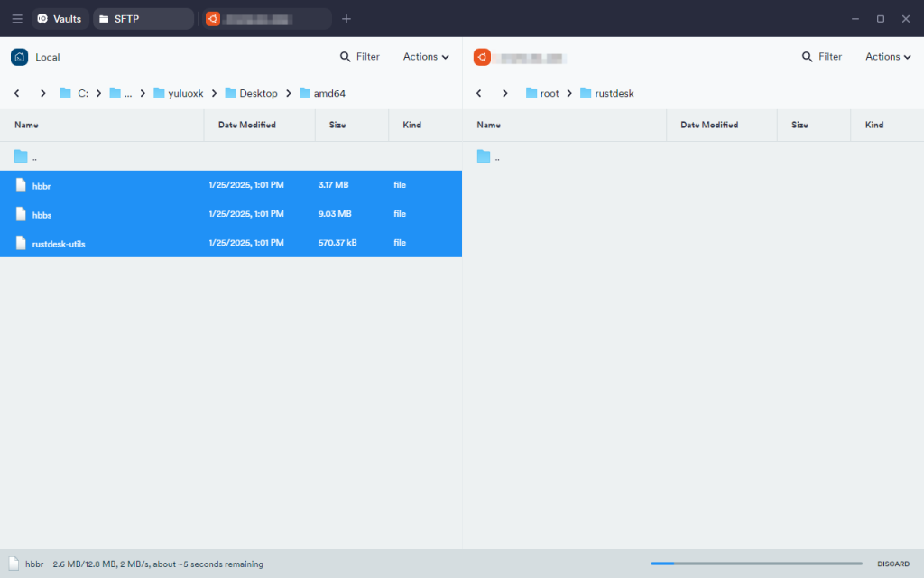
Task: Minimize the application window
Action: [855, 19]
